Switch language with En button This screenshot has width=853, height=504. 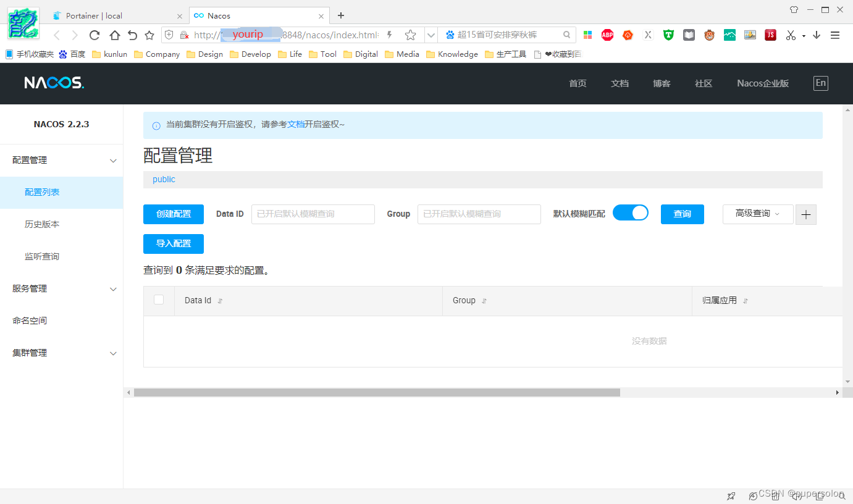[820, 83]
